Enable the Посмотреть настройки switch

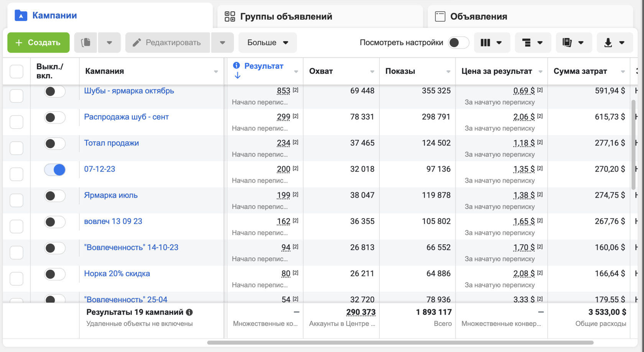[458, 43]
